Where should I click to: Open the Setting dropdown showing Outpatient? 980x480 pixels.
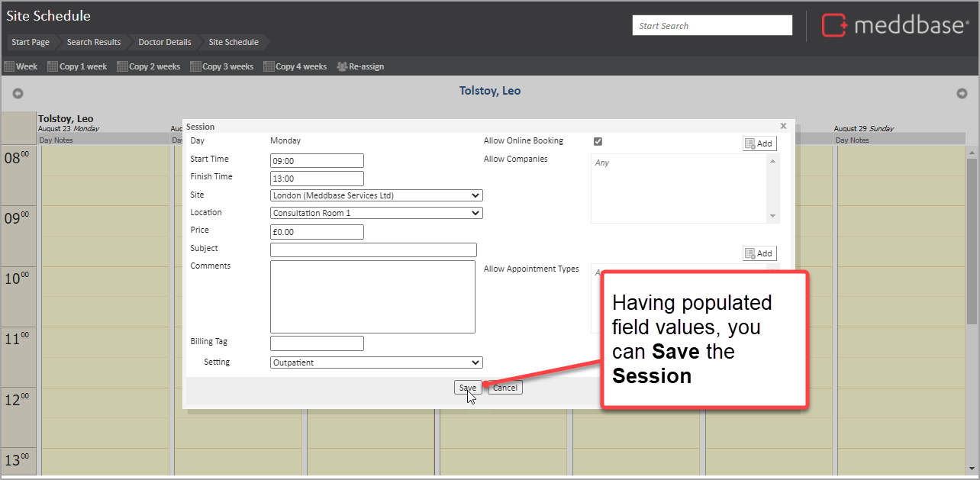coord(376,362)
